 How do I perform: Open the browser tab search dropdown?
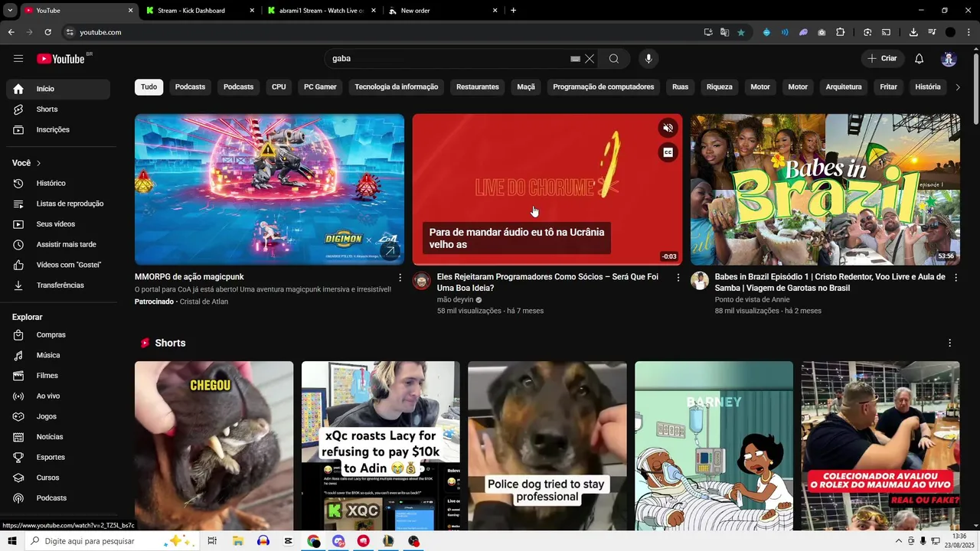tap(10, 11)
